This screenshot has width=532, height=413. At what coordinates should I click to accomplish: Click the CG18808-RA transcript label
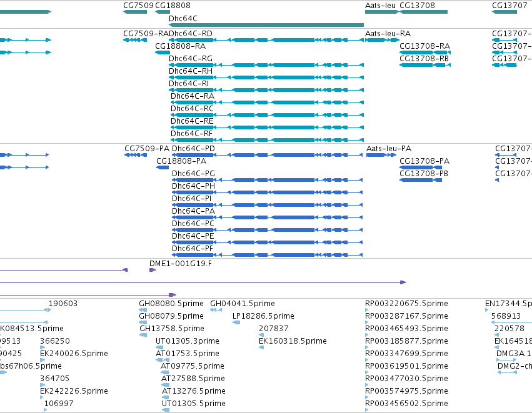click(180, 46)
